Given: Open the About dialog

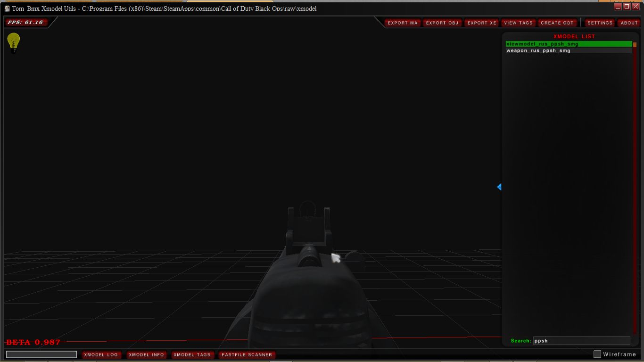Looking at the screenshot, I should [x=629, y=23].
